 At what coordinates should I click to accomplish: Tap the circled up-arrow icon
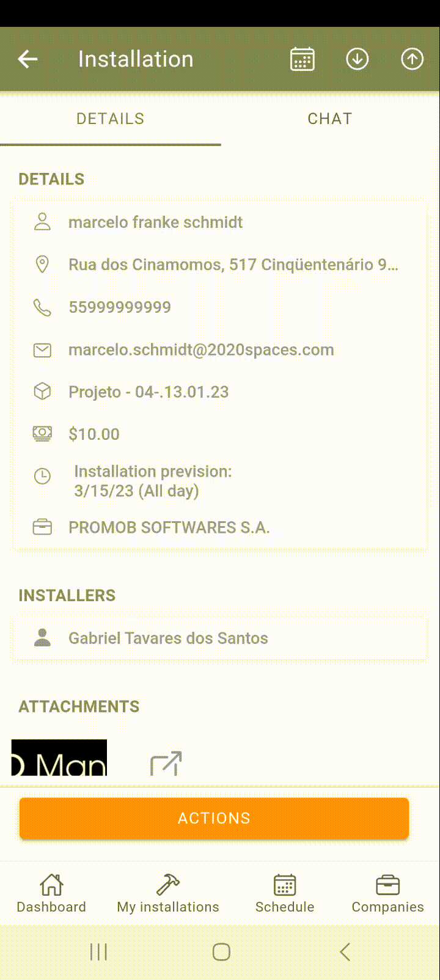pos(413,59)
